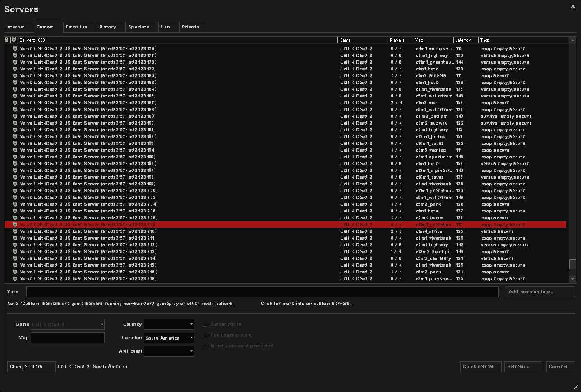This screenshot has height=392, width=581.
Task: Click shield icon of server ending 123.200
Action: pyautogui.click(x=14, y=191)
